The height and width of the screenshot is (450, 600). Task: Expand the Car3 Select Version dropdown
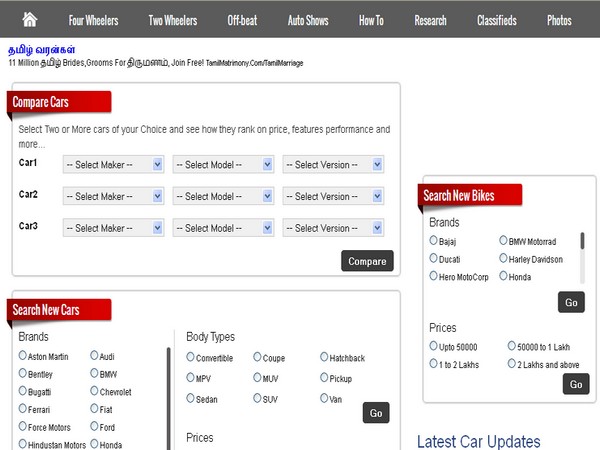(333, 228)
